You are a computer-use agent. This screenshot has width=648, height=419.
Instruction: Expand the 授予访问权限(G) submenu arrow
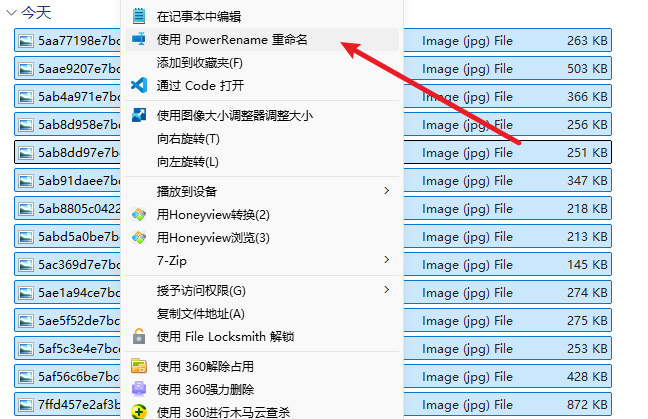pos(386,290)
